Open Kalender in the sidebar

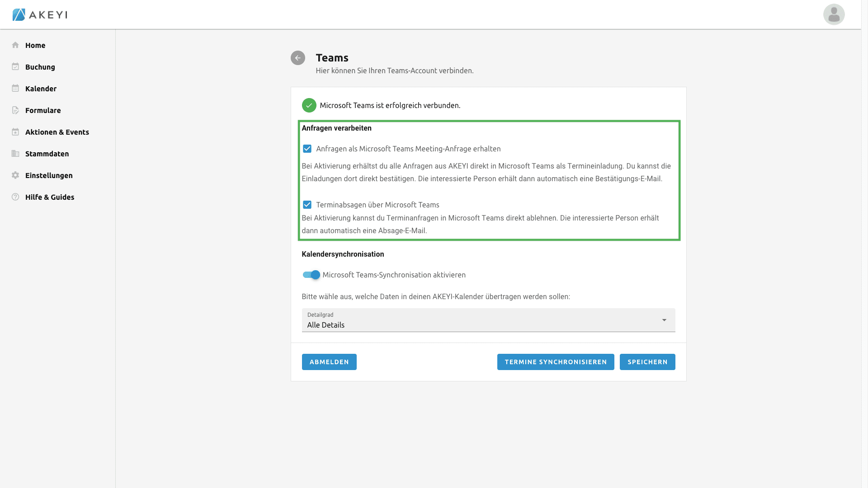[41, 89]
